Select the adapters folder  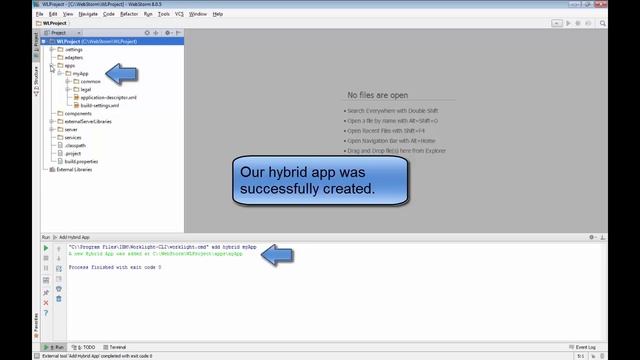pos(70,58)
